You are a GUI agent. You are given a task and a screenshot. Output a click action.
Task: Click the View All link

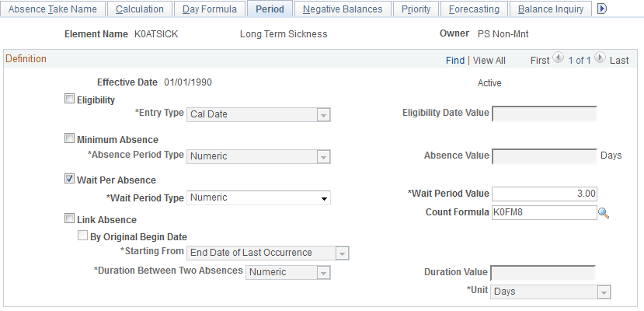489,61
